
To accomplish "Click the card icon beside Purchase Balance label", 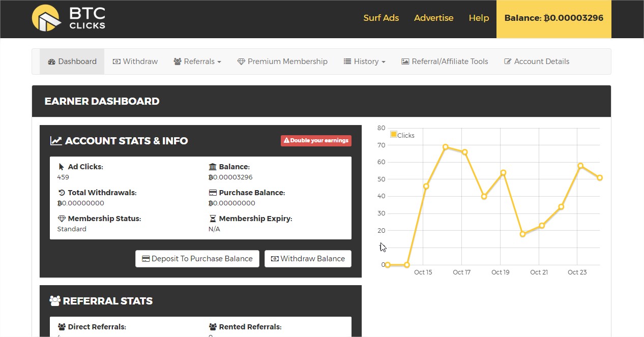I will point(213,193).
